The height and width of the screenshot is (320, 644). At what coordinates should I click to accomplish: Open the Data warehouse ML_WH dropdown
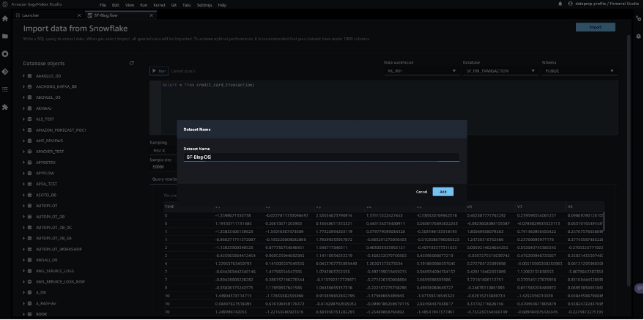421,71
